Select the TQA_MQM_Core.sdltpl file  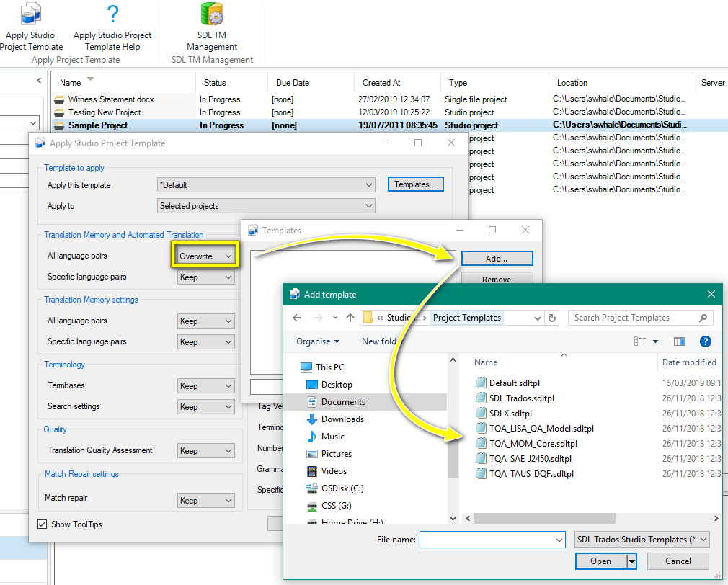533,444
